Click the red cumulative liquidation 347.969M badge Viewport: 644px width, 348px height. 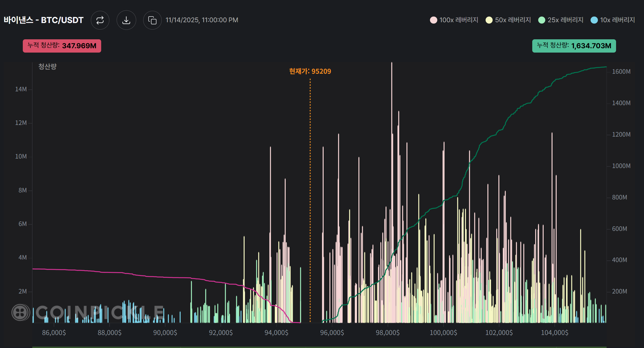(62, 46)
